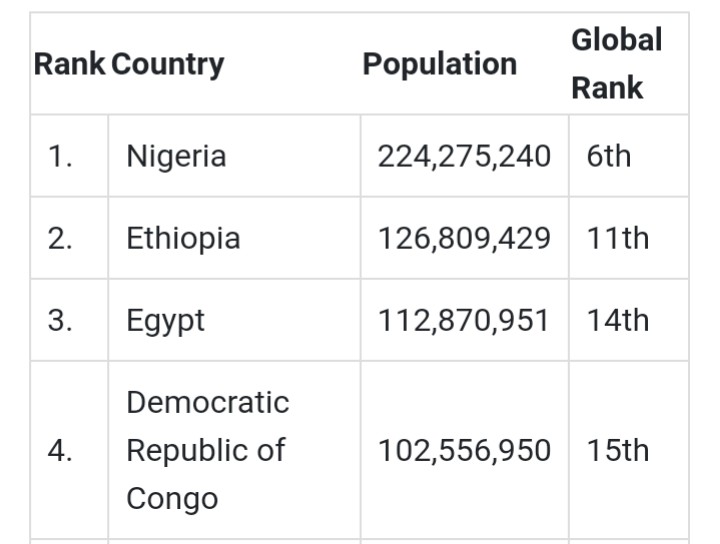Screen dimensions: 720x544
Task: Click Egypt's population 112,870,951
Action: (464, 320)
